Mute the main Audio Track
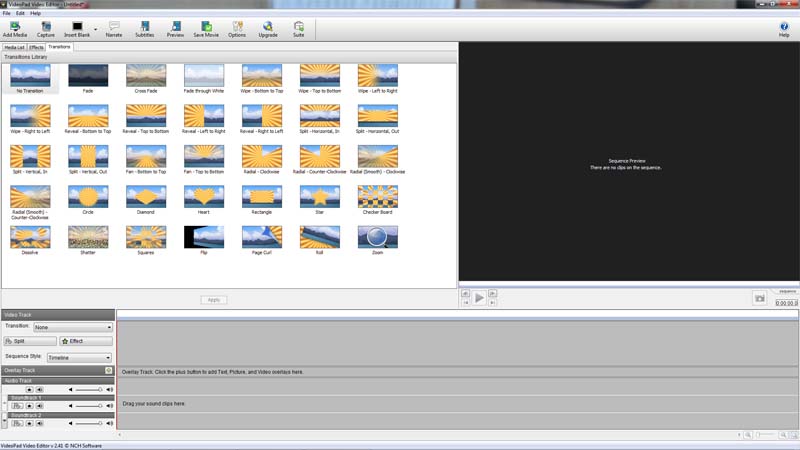800x450 pixels. [x=39, y=389]
